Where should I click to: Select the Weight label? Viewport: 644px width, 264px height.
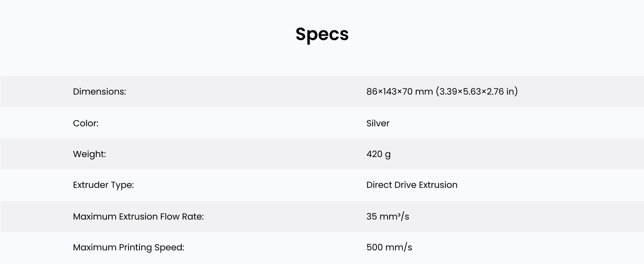pos(89,154)
